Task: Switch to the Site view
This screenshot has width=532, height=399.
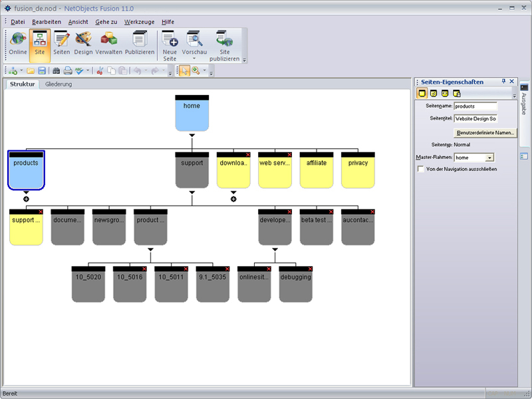Action: coord(40,45)
